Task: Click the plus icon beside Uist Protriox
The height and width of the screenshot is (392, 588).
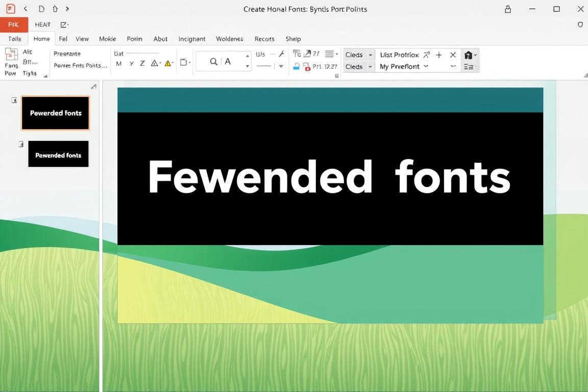Action: 438,55
